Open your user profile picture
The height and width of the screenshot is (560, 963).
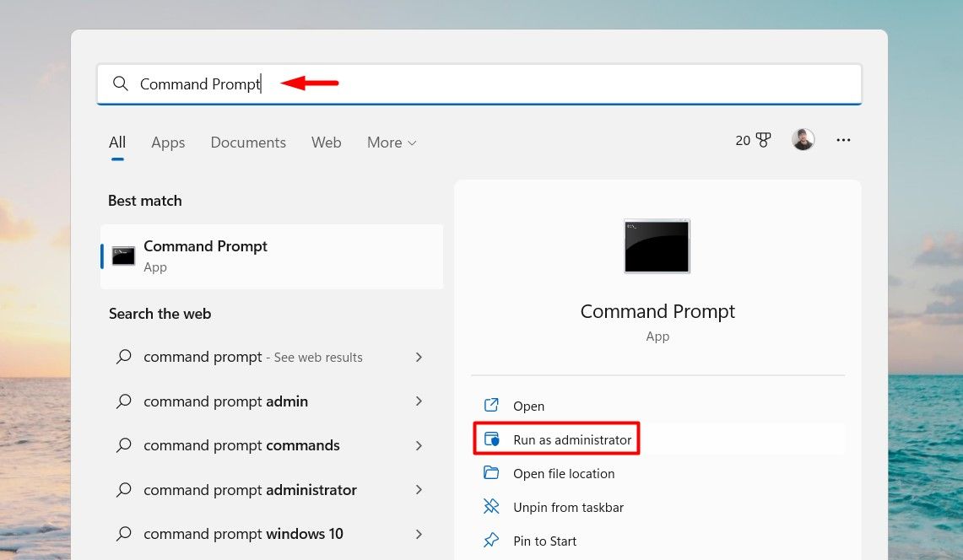point(803,139)
